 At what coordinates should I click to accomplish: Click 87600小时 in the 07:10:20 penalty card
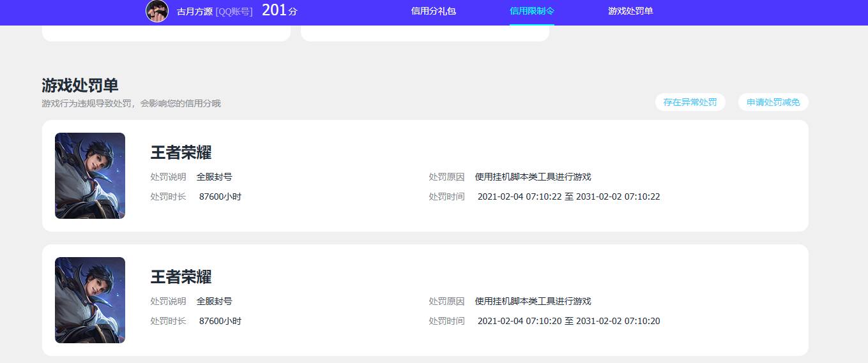coord(220,321)
